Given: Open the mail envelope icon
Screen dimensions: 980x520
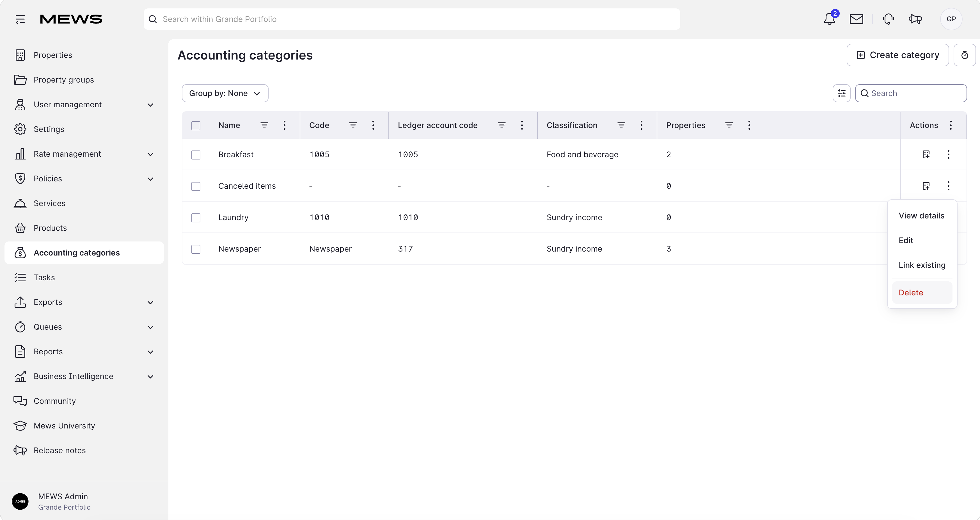Looking at the screenshot, I should (856, 19).
